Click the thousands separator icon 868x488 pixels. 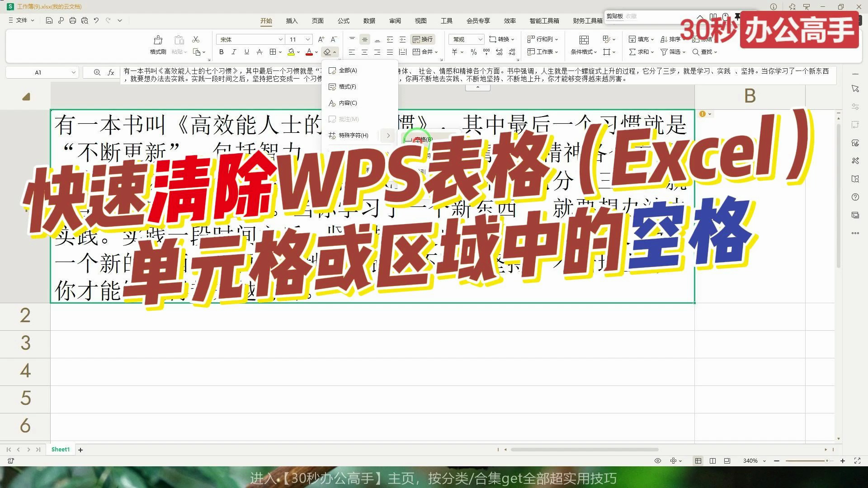pyautogui.click(x=486, y=52)
